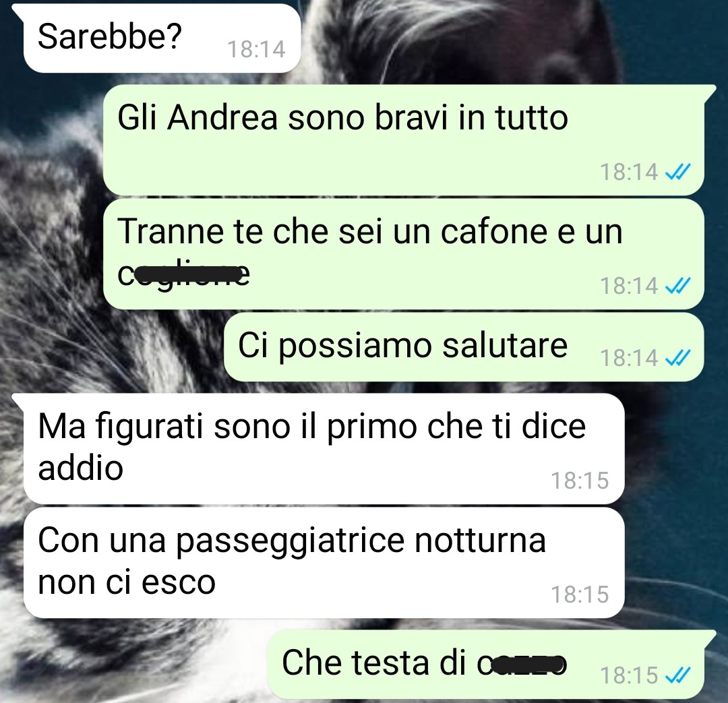Select the 'Tranne te che sei un cafone' message
Image resolution: width=728 pixels, height=703 pixels.
click(403, 254)
